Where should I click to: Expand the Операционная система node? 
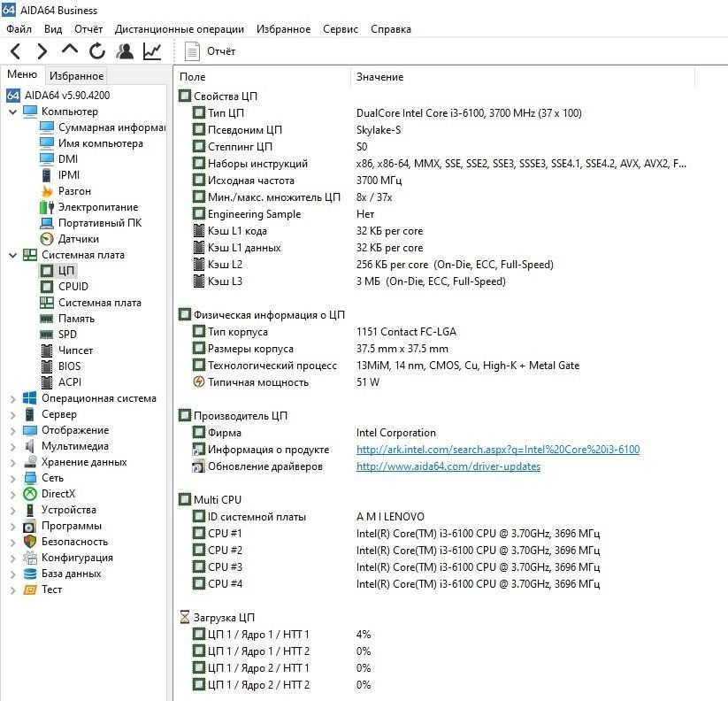click(x=13, y=398)
